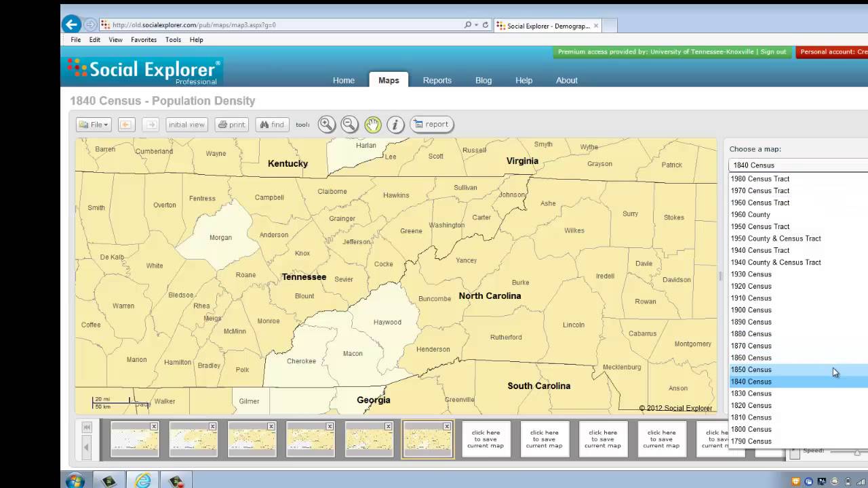The width and height of the screenshot is (868, 488).
Task: Click the saved-maps scroll-left arrow
Action: coord(87,447)
